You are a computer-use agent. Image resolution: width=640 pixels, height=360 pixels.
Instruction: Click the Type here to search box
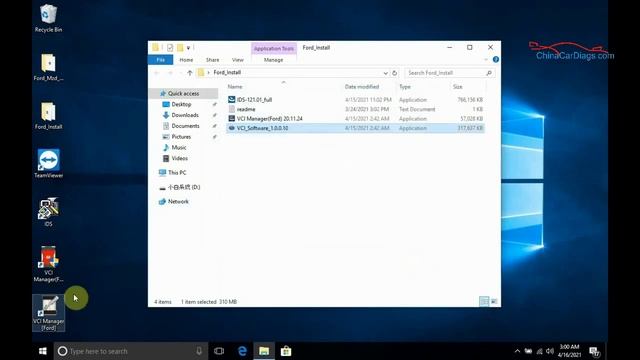click(131, 351)
